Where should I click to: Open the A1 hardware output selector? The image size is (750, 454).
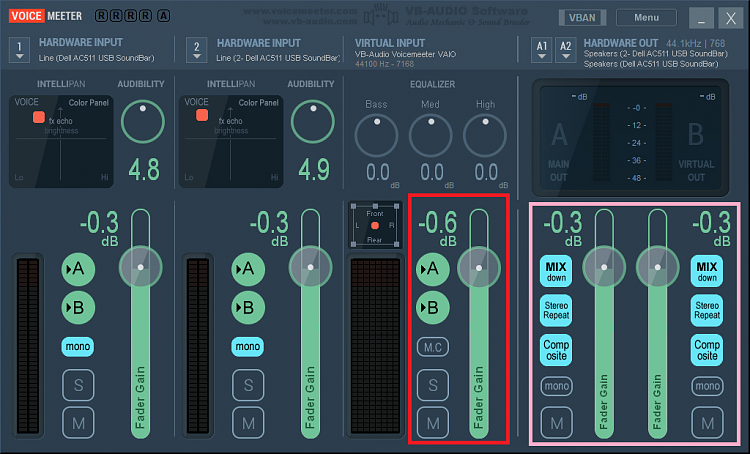541,50
